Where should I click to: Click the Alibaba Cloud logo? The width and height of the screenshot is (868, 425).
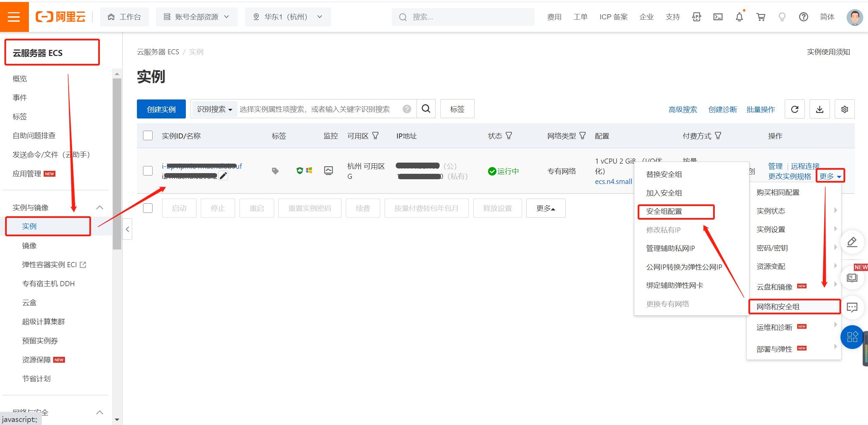[x=60, y=17]
